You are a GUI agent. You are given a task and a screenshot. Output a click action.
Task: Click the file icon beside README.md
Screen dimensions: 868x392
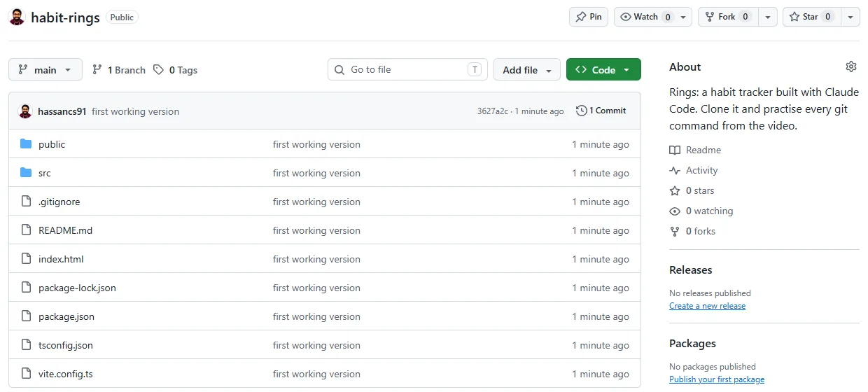pyautogui.click(x=26, y=230)
